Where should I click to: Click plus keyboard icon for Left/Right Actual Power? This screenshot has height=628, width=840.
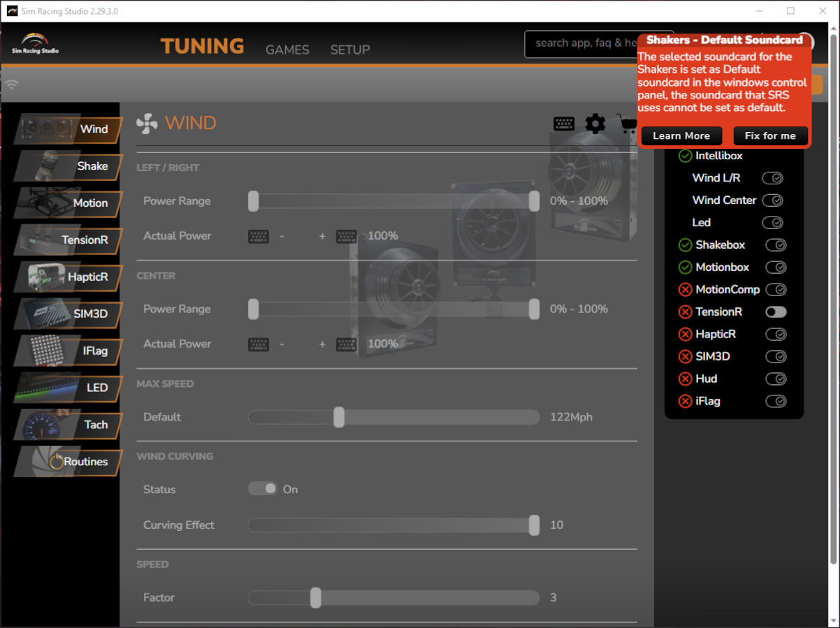click(347, 236)
